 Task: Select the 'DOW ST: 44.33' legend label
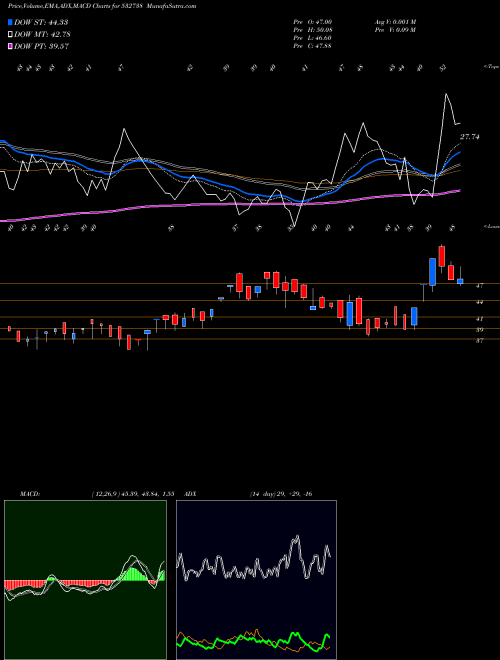coord(41,22)
